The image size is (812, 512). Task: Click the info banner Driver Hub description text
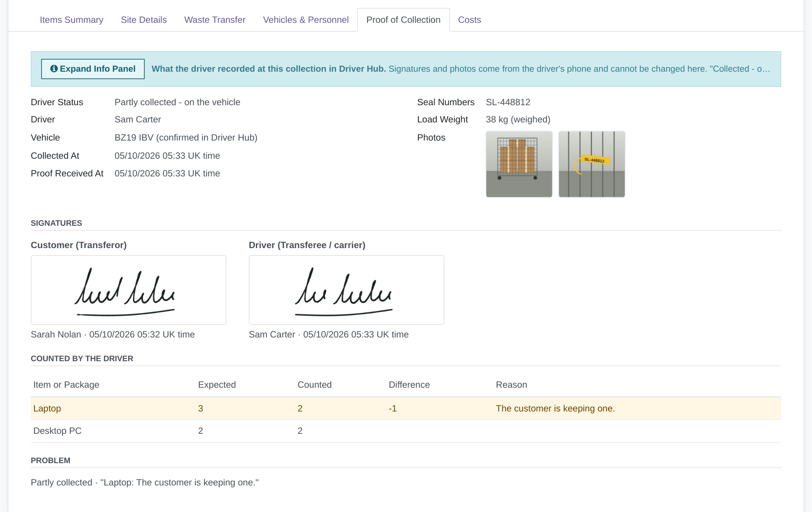tap(461, 69)
